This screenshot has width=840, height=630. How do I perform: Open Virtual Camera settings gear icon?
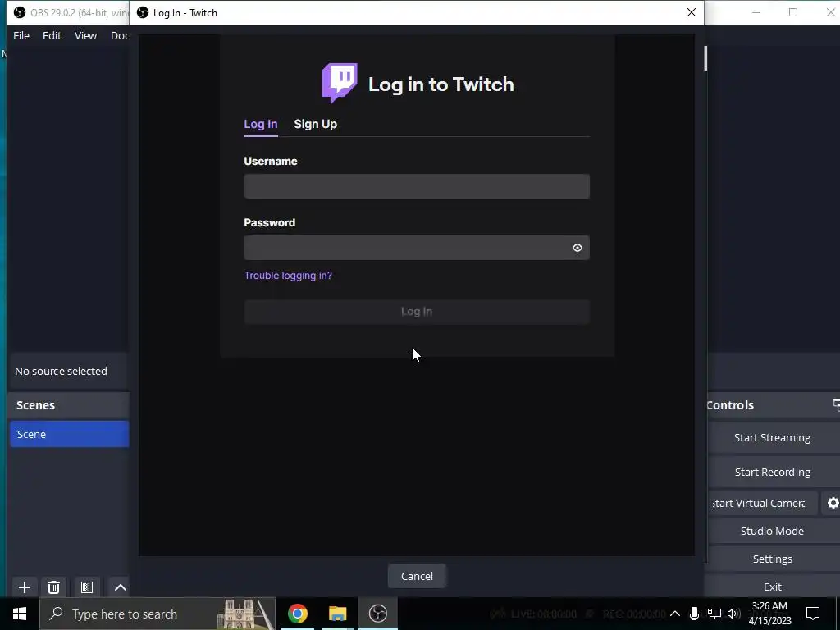point(833,503)
